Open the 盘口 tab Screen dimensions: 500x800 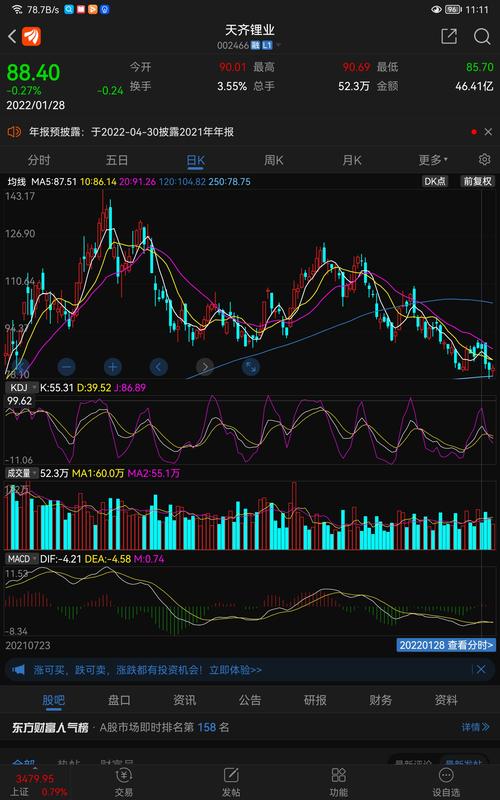pyautogui.click(x=119, y=700)
